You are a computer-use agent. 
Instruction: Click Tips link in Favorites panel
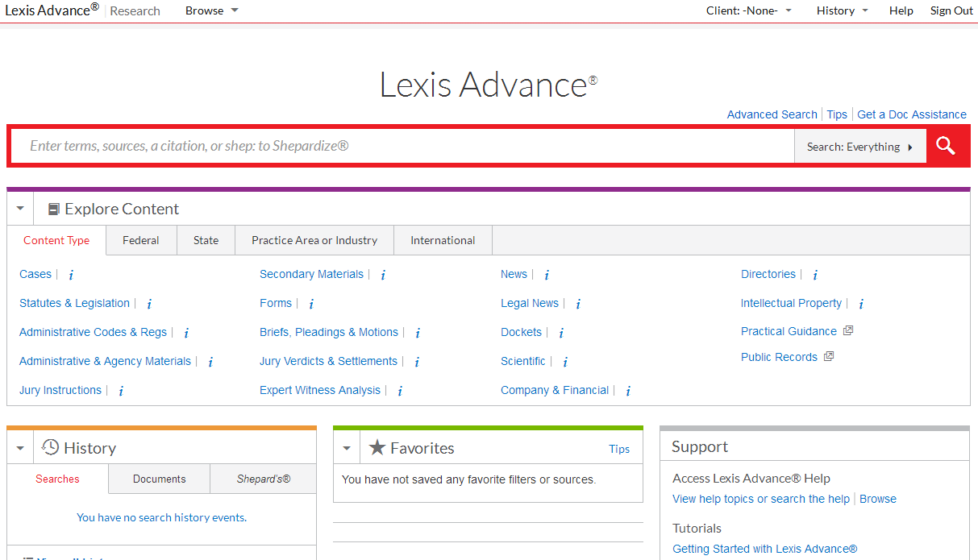click(619, 449)
